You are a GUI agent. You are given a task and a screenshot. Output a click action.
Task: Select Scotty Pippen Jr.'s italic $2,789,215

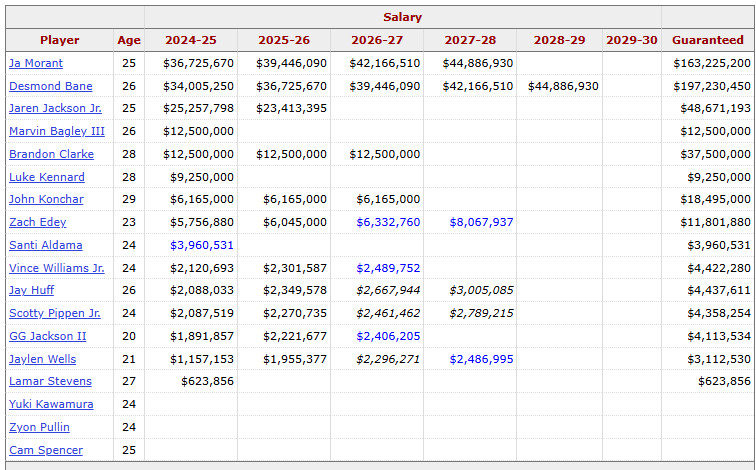click(481, 313)
